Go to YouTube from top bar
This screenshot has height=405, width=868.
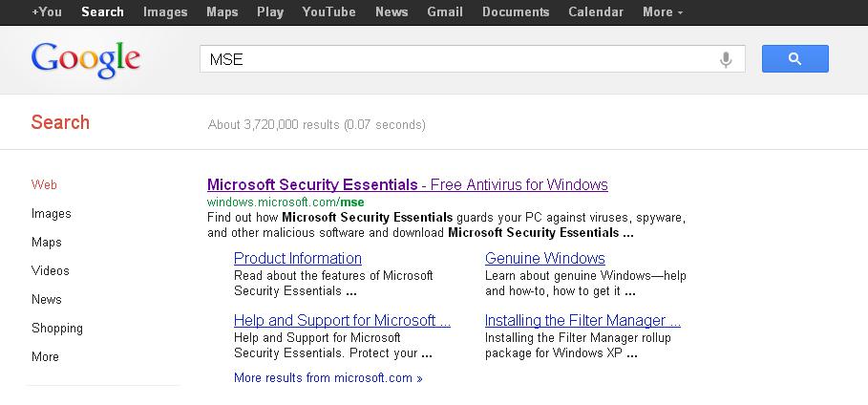(328, 12)
